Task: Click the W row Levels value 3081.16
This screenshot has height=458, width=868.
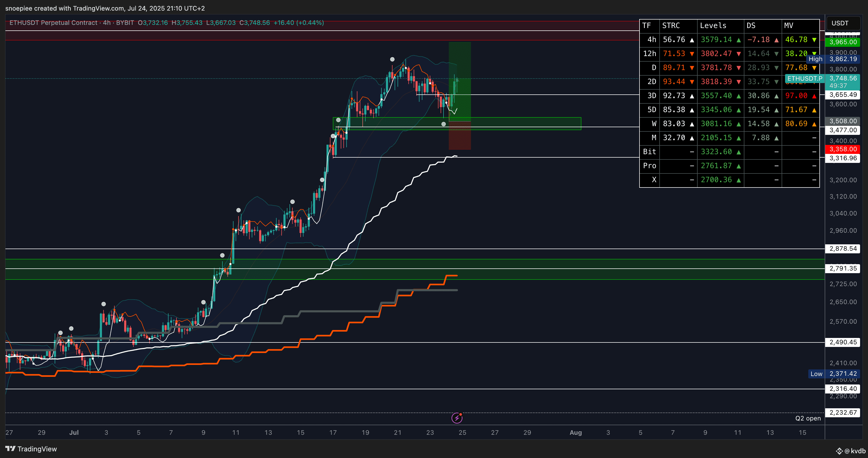Action: (x=716, y=124)
